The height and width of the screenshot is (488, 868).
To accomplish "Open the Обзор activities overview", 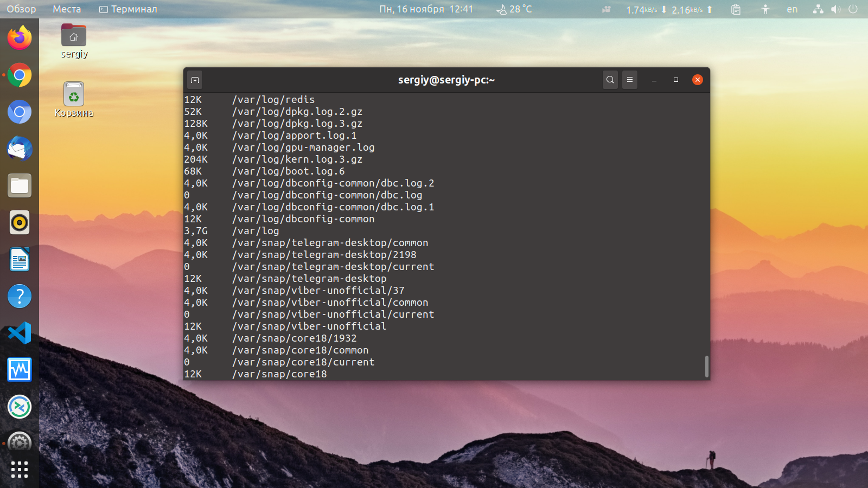I will tap(21, 9).
